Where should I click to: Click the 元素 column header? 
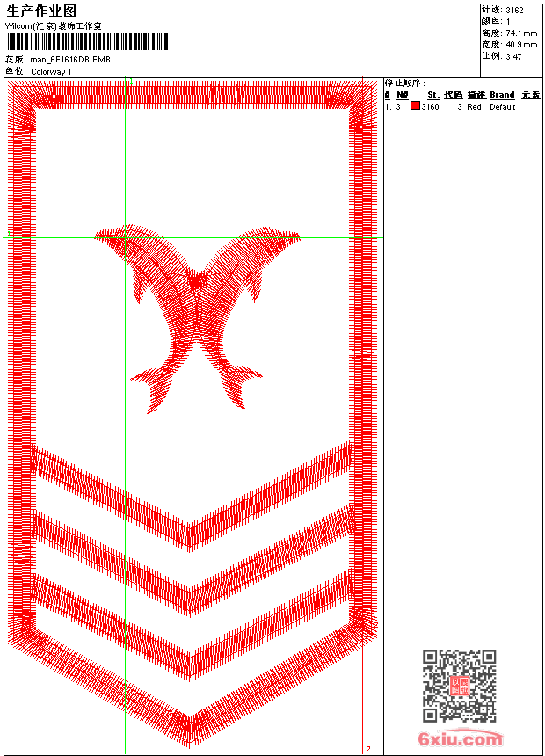[x=530, y=95]
